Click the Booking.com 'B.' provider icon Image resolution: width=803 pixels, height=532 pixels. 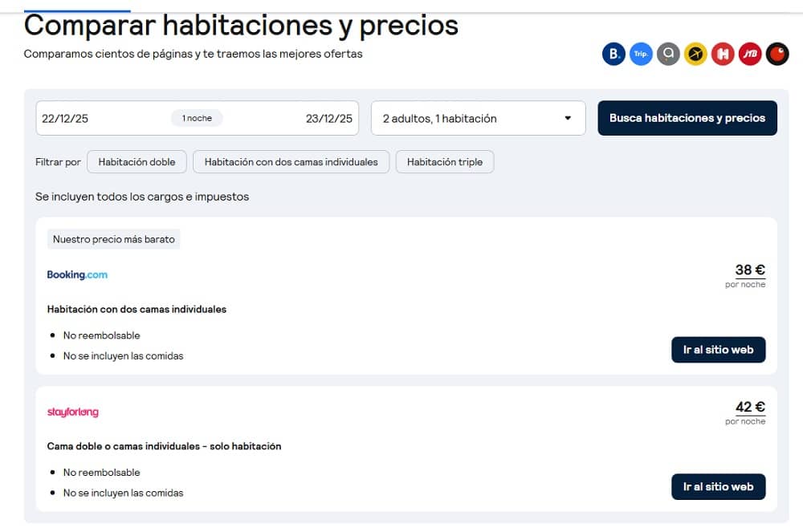(613, 54)
